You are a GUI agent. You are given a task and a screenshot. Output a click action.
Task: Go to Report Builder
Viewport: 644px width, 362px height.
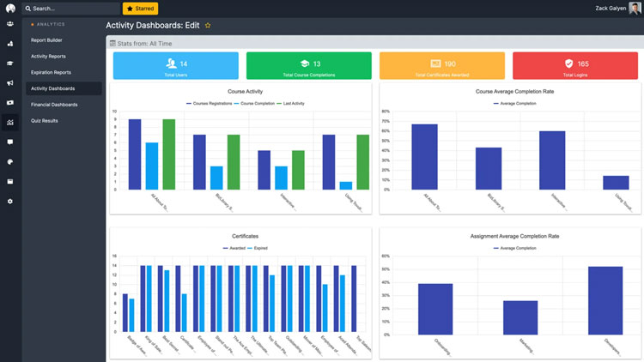coord(52,40)
